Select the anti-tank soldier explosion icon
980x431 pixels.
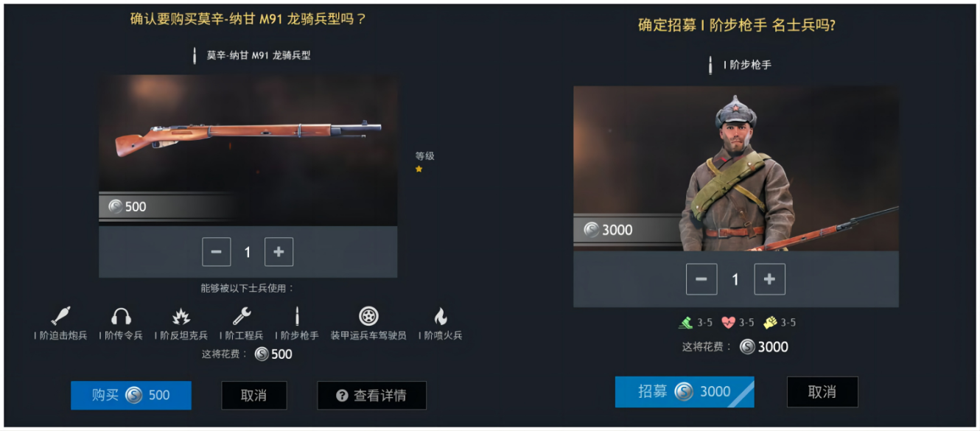pos(181,317)
